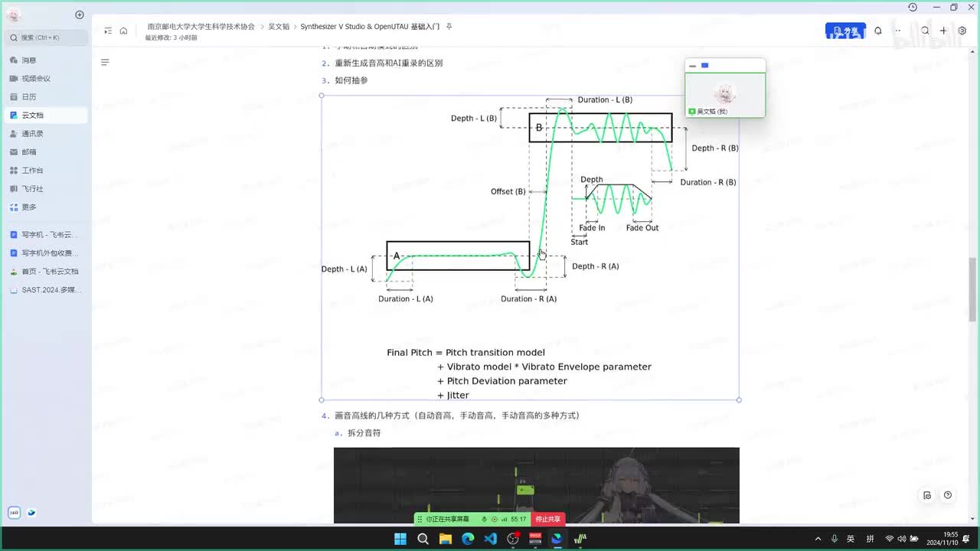Click document title Synthesizer V Studio & OpenUTAU 基础入门
This screenshot has height=551, width=980.
[370, 26]
